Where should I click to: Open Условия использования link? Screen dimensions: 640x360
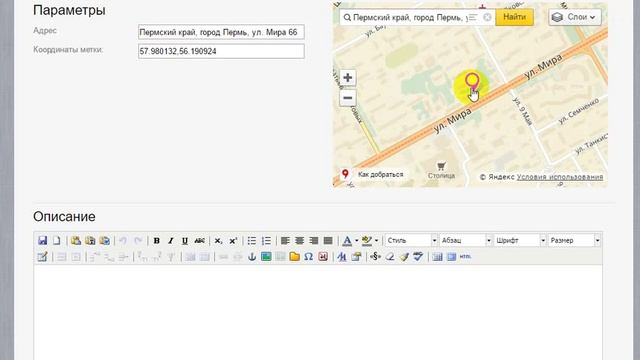tap(560, 177)
